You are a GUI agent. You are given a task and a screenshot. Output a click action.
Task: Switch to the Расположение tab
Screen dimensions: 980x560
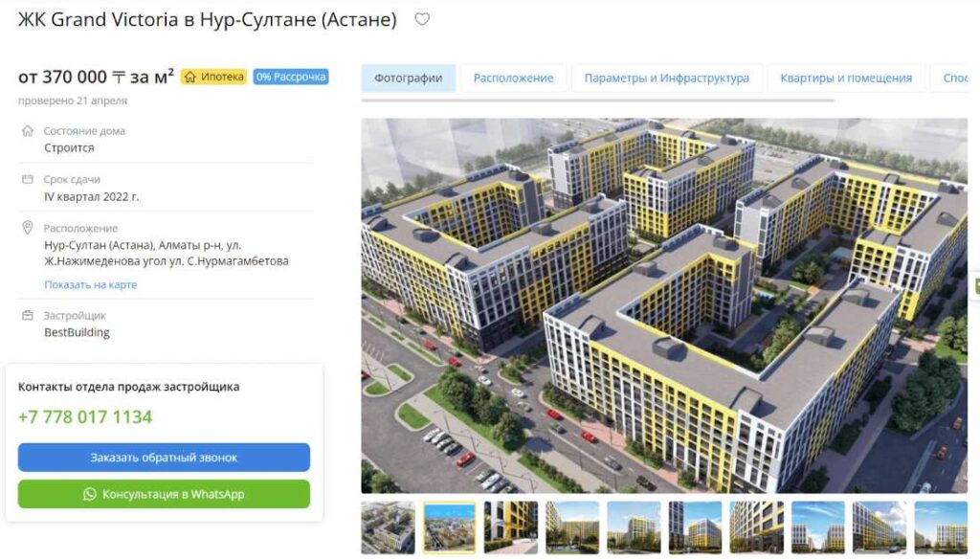point(512,78)
